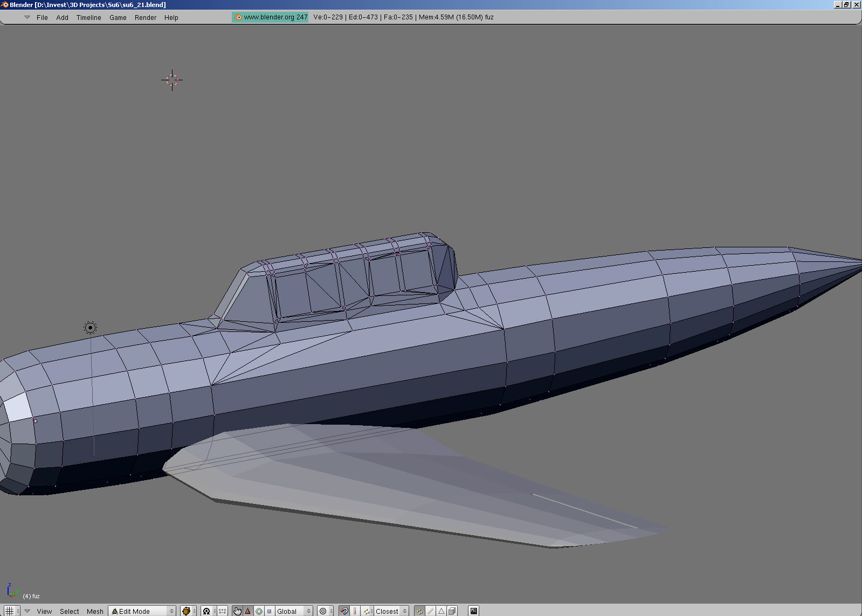Toggle the 3D transform manipulator hand
862x616 pixels.
[237, 611]
